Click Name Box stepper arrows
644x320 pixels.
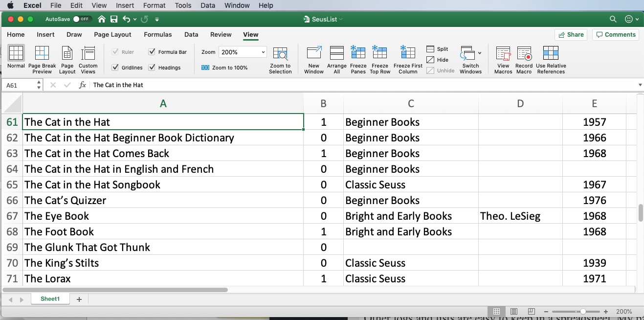[x=39, y=85]
